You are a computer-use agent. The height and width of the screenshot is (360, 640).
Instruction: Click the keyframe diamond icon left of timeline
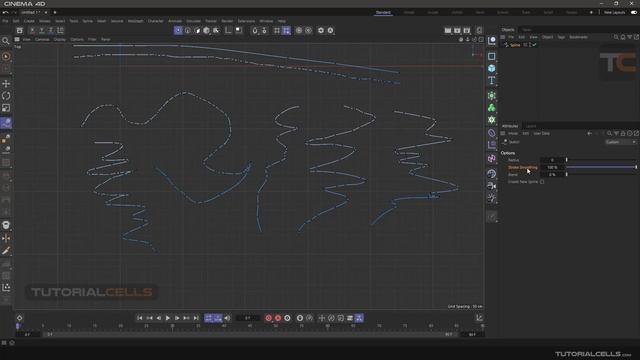(x=19, y=318)
